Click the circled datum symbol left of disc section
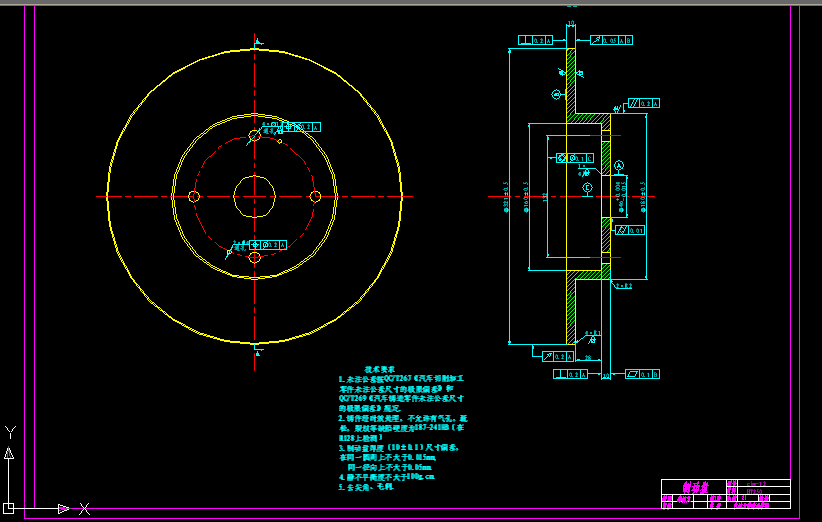 click(557, 94)
